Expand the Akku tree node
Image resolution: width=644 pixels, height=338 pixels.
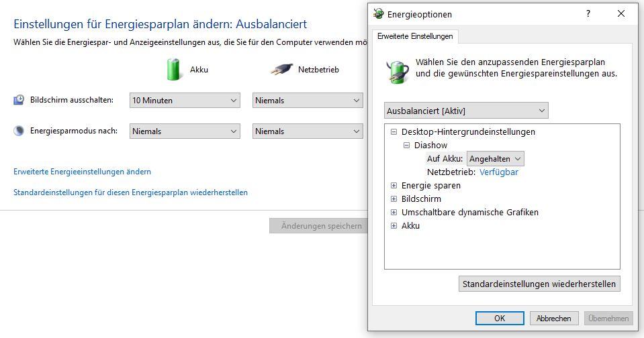[x=394, y=226]
